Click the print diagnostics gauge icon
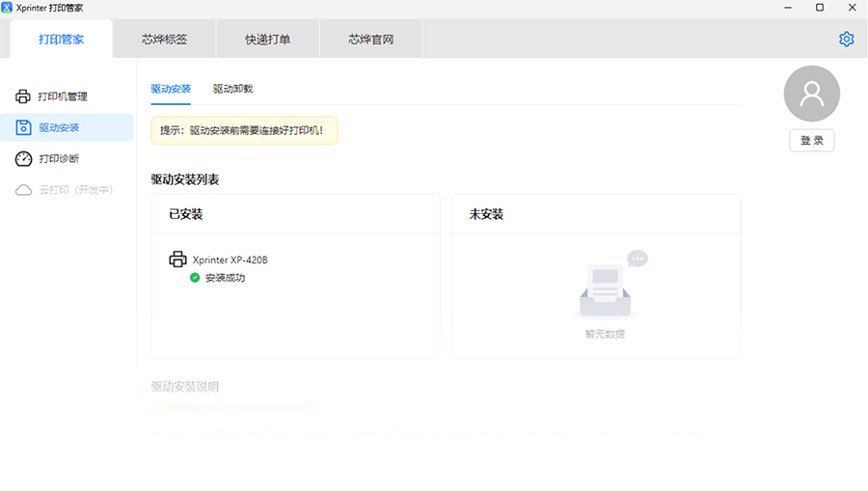Screen dimensions: 868x491 click(23, 158)
